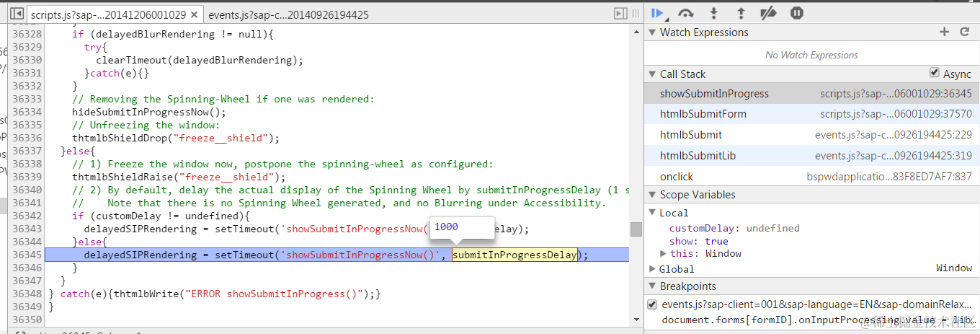The height and width of the screenshot is (334, 980).
Task: Click the catch thtmlbWrite ERROR line
Action: [x=214, y=294]
